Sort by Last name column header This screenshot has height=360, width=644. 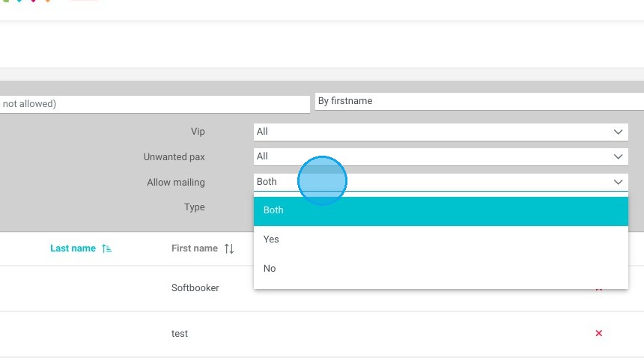[73, 248]
